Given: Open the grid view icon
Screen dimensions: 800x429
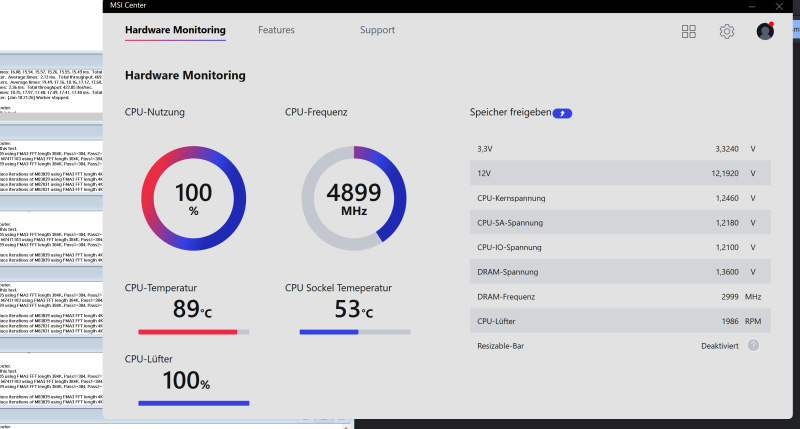Looking at the screenshot, I should pos(689,32).
